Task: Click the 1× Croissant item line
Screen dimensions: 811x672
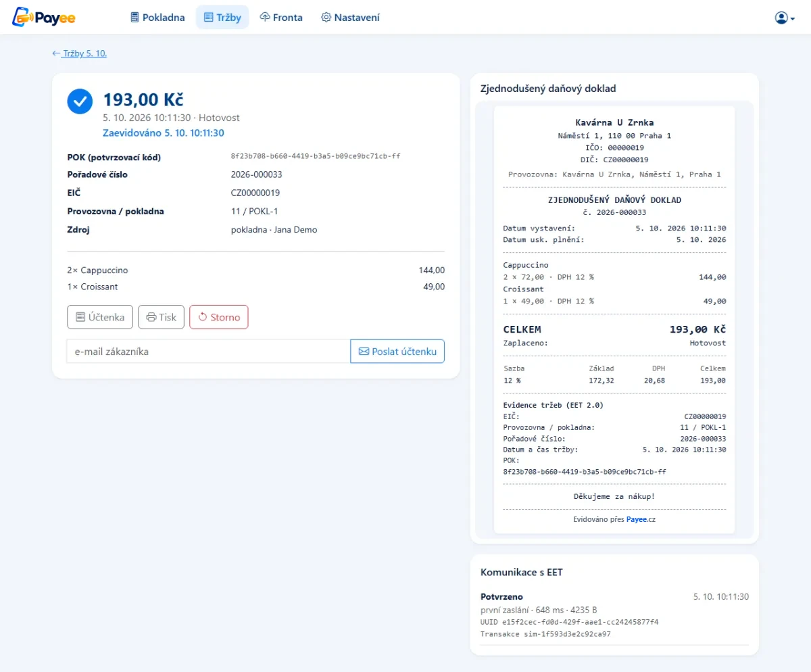Action: [x=255, y=287]
